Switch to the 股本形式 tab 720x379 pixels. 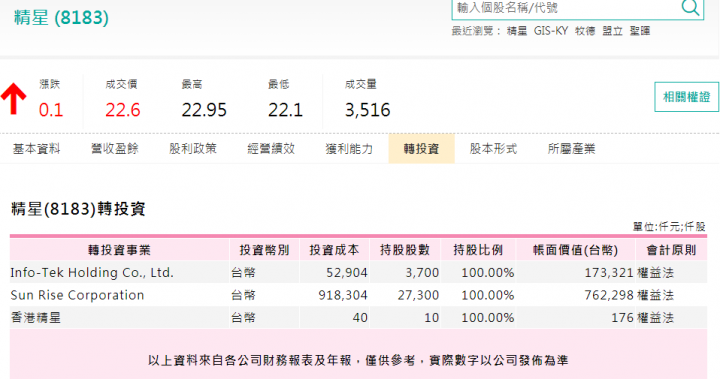[x=493, y=148]
